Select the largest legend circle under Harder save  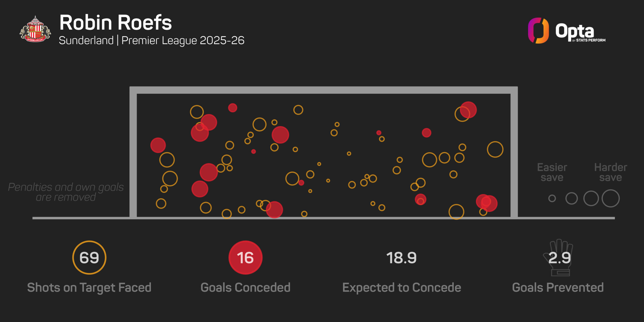tap(611, 198)
